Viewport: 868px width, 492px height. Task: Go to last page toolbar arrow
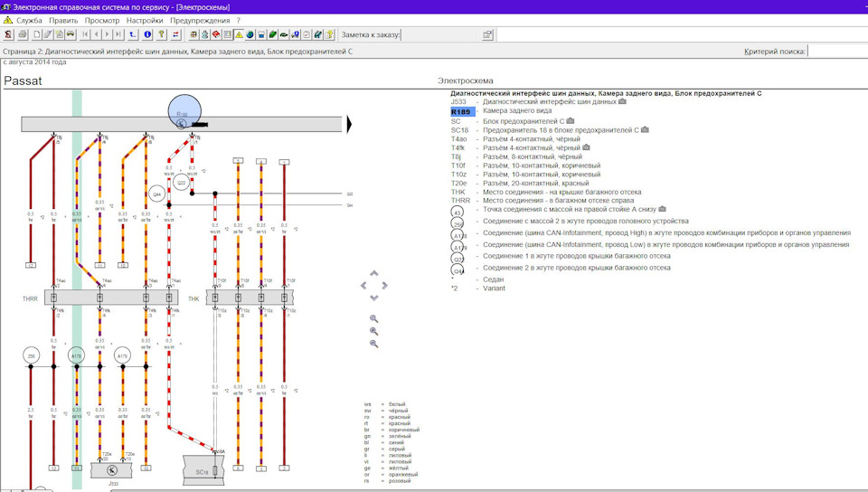coord(118,34)
